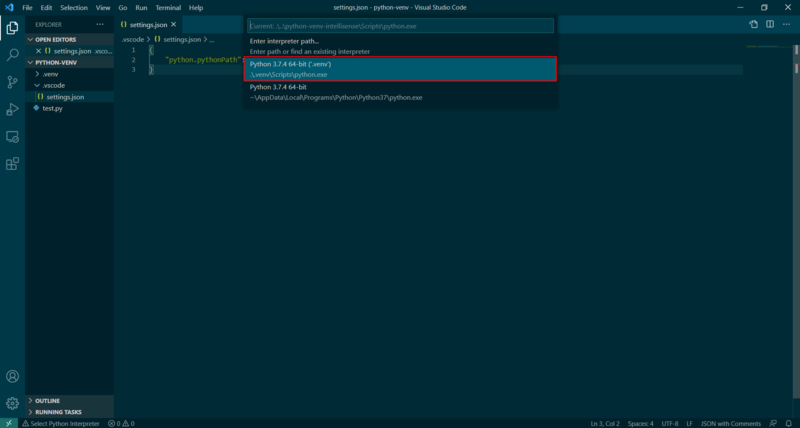
Task: Change indentation via Spaces: 4
Action: (x=641, y=423)
